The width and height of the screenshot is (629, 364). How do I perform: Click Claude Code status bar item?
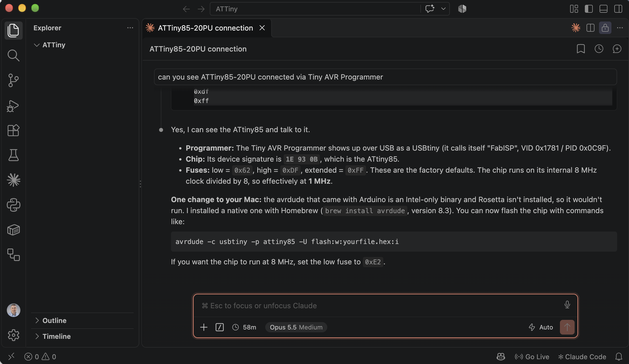click(x=582, y=357)
